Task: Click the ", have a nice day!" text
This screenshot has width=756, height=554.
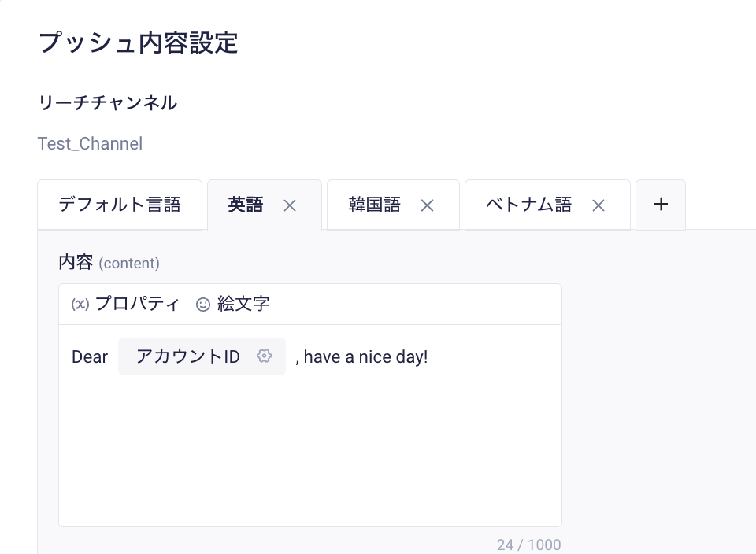Action: [362, 357]
